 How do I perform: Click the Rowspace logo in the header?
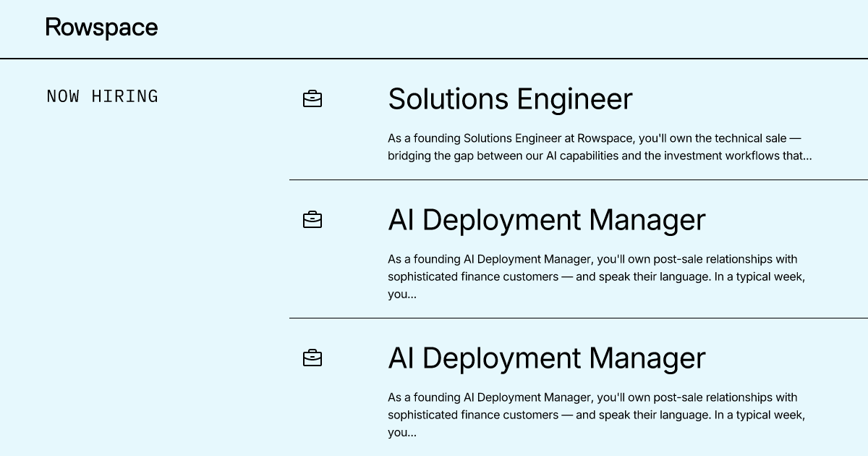tap(101, 28)
